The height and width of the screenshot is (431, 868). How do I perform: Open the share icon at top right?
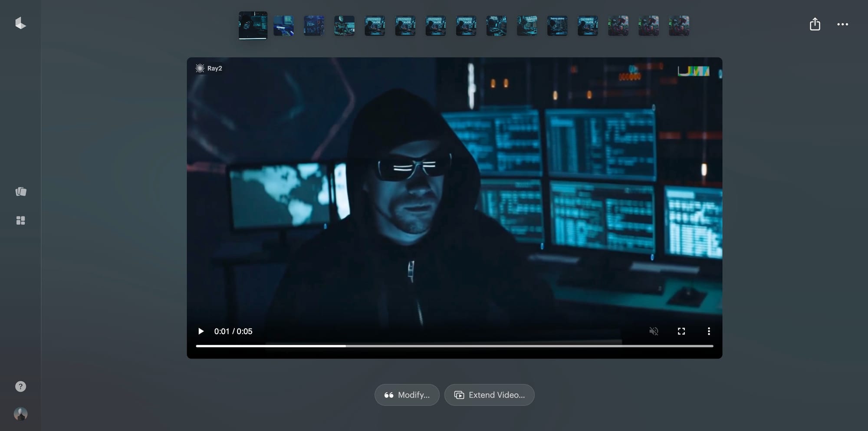815,24
